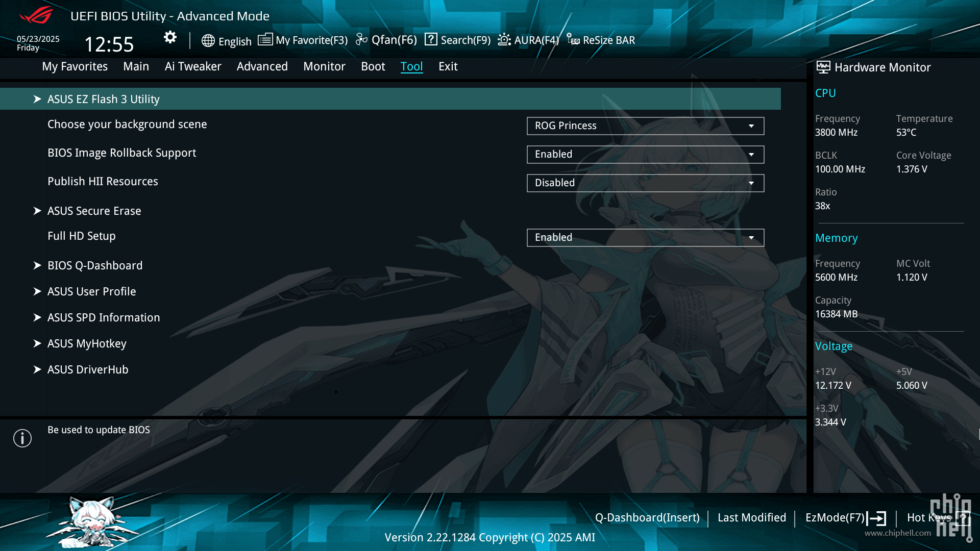Viewport: 980px width, 551px height.
Task: Click the 12:55 clock
Action: 109,44
